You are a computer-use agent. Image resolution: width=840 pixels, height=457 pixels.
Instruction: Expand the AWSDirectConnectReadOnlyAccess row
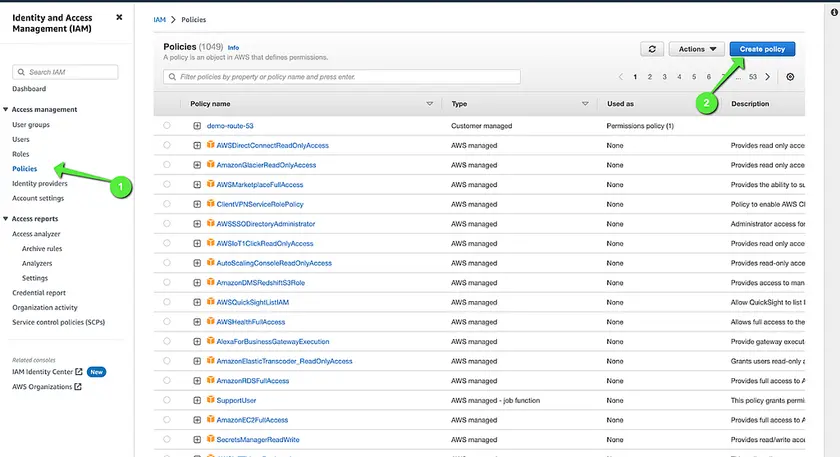(197, 145)
